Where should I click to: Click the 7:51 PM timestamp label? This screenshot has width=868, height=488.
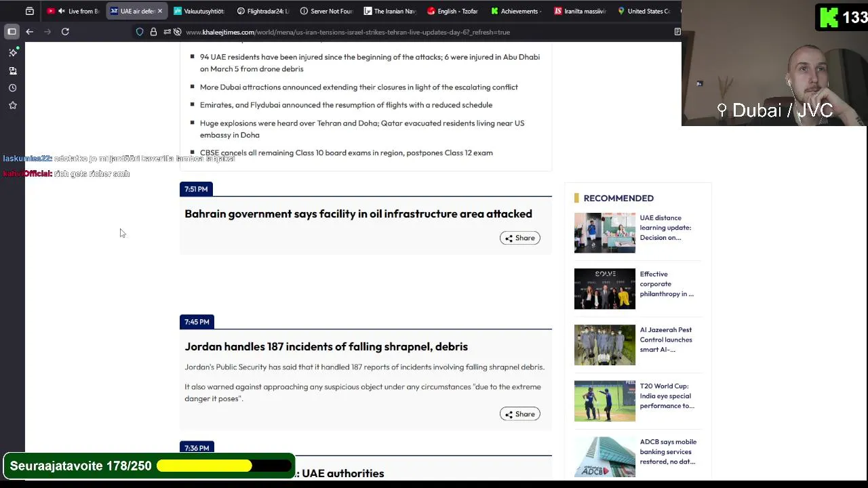point(196,189)
